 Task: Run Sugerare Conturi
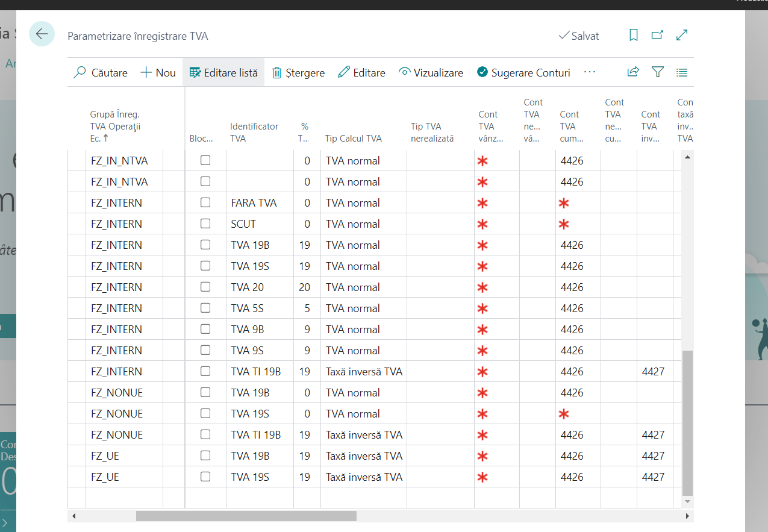coord(523,72)
